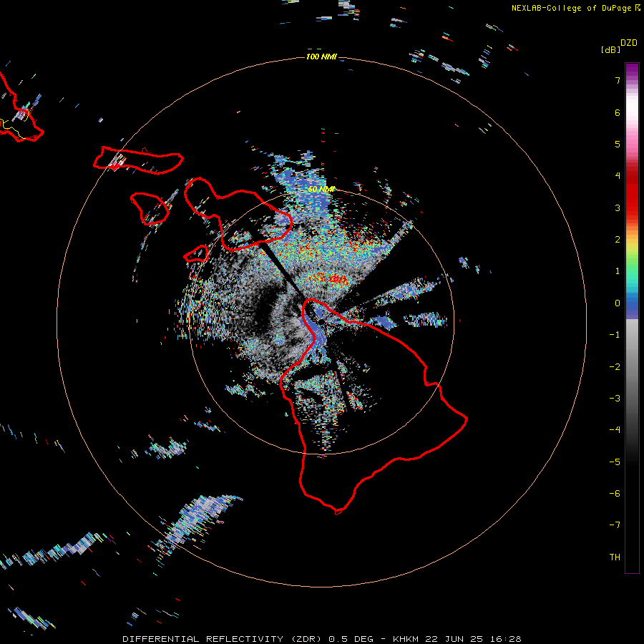Image resolution: width=644 pixels, height=644 pixels.
Task: Click the -1 value on the legend
Action: 615,335
